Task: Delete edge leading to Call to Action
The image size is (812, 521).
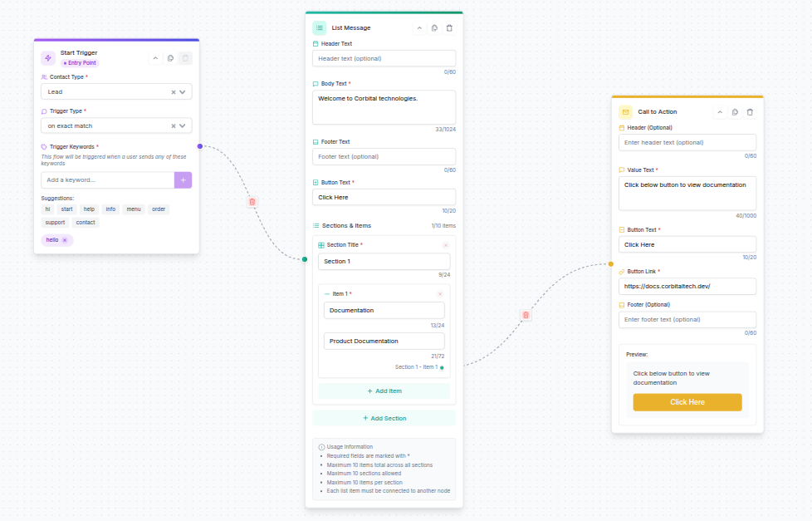Action: [x=526, y=315]
